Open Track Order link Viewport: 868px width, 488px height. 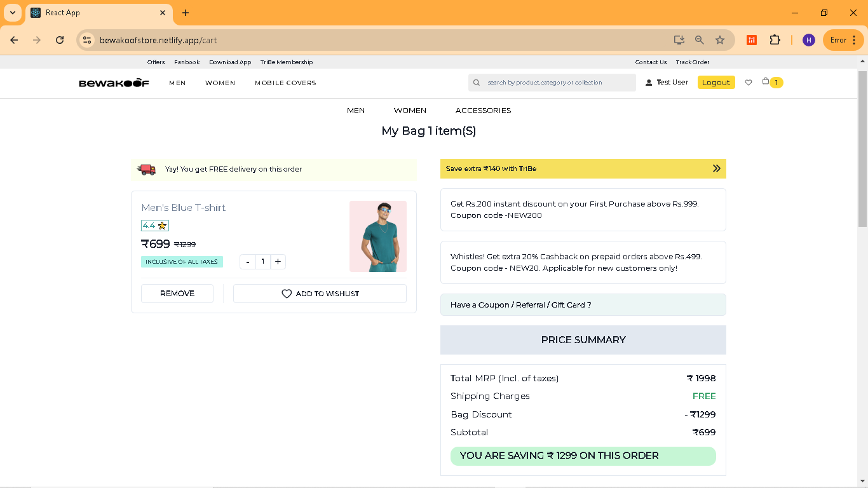click(693, 62)
